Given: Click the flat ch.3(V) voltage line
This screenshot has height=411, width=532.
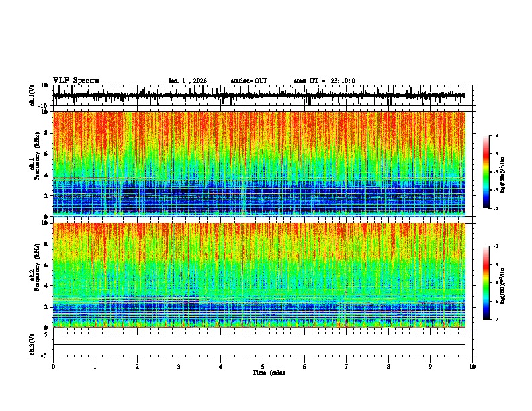Looking at the screenshot, I should 259,345.
